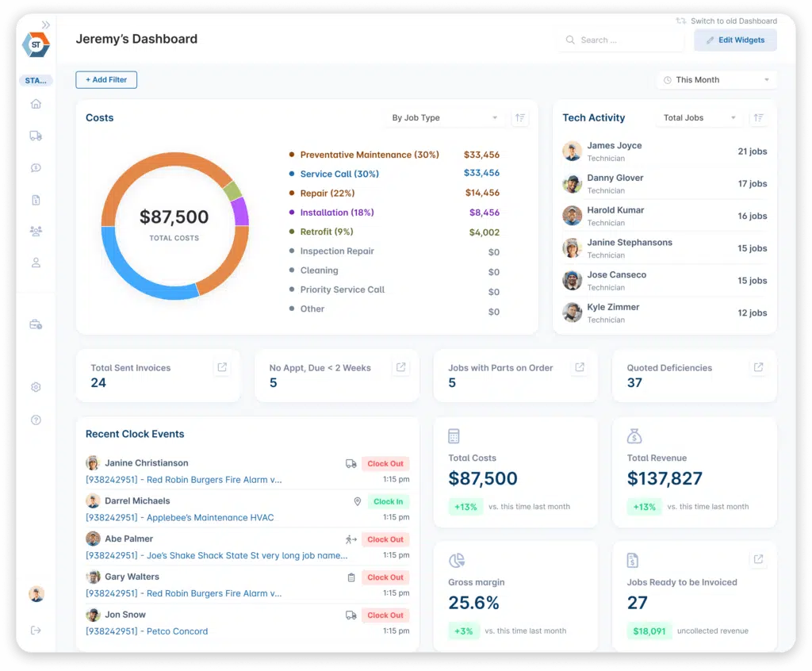Viewport: 812px width, 671px height.
Task: Open the Total Jobs dropdown
Action: click(x=699, y=118)
